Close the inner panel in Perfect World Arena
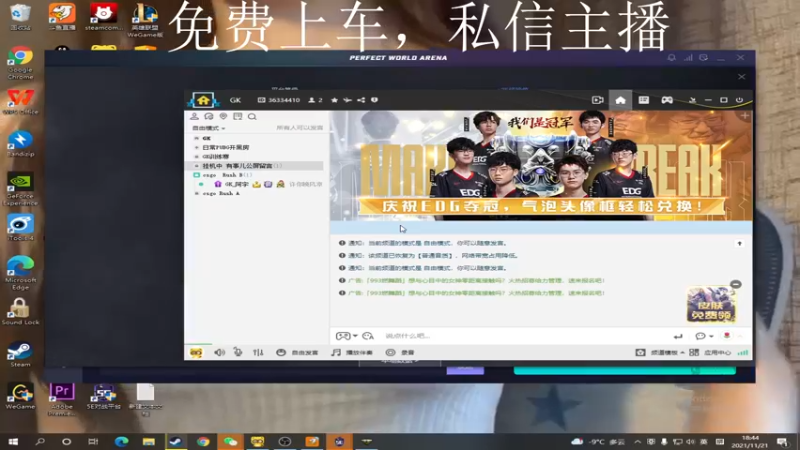This screenshot has height=450, width=800. 741,77
